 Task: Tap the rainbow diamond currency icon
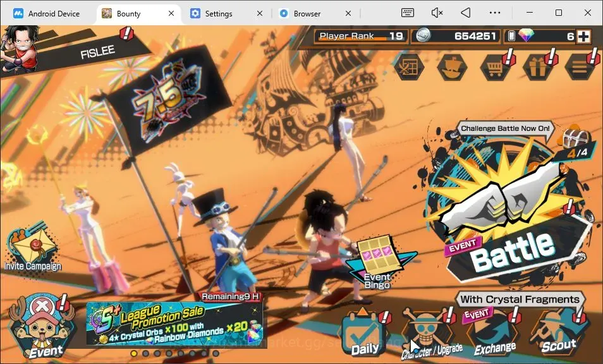[x=526, y=35]
